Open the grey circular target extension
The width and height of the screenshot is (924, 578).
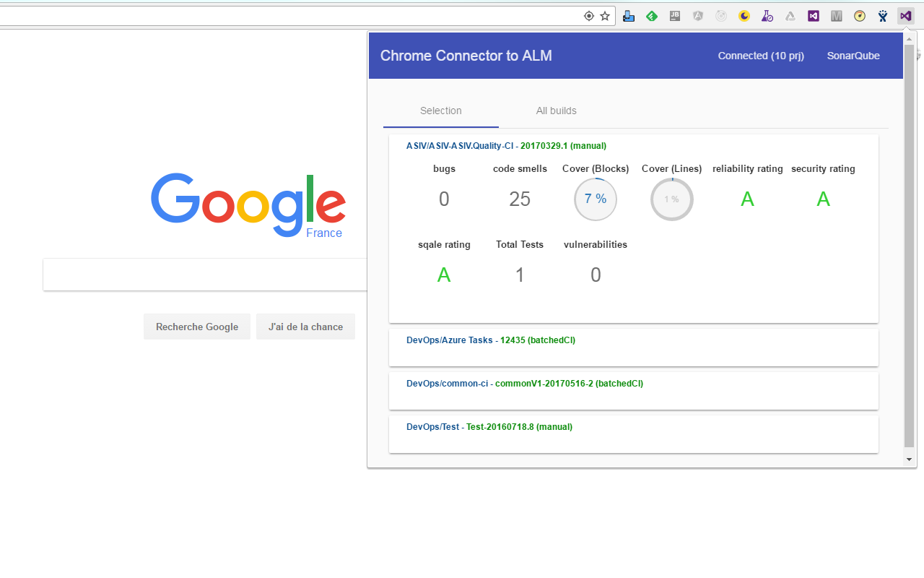coord(721,16)
